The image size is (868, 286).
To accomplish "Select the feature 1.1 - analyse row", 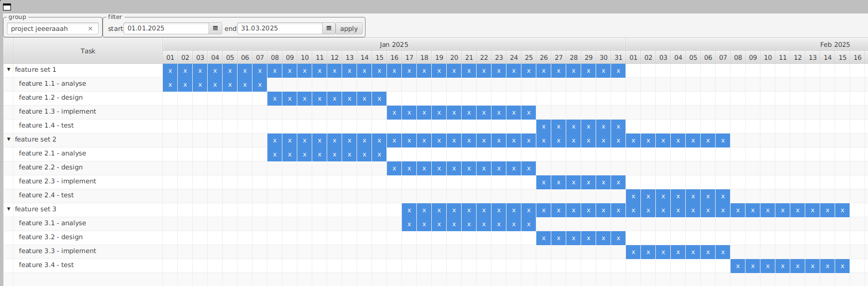I will point(52,84).
